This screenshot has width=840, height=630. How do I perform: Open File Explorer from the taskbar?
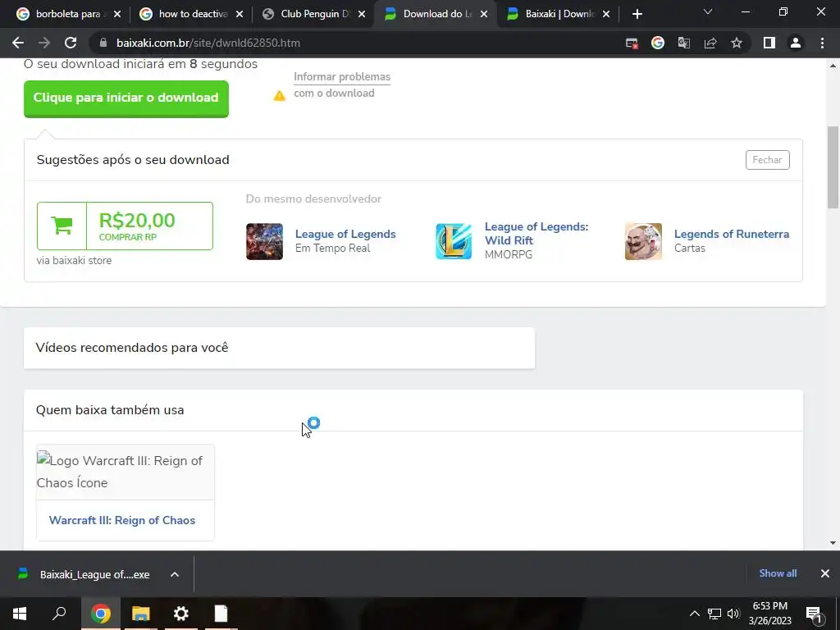point(141,614)
